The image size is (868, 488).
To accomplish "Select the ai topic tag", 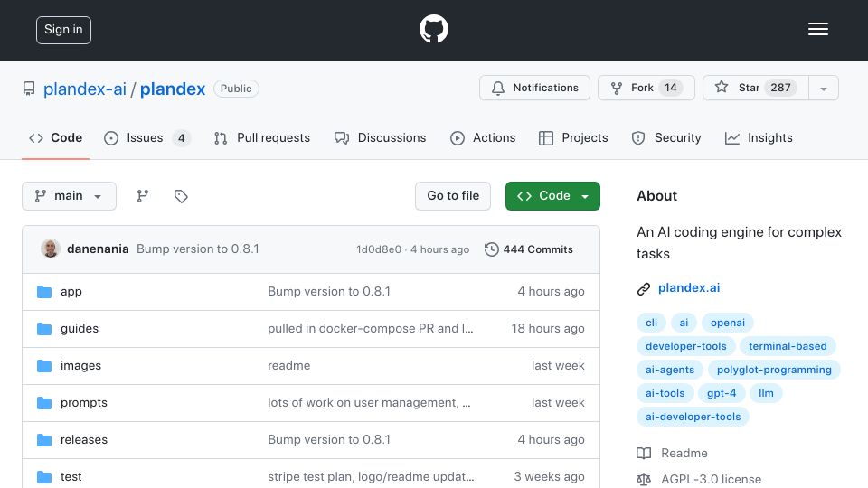I will (684, 323).
